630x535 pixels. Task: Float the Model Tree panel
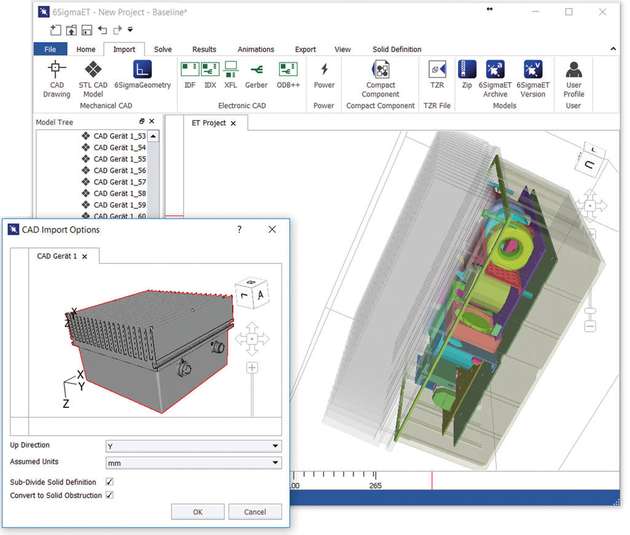[141, 121]
